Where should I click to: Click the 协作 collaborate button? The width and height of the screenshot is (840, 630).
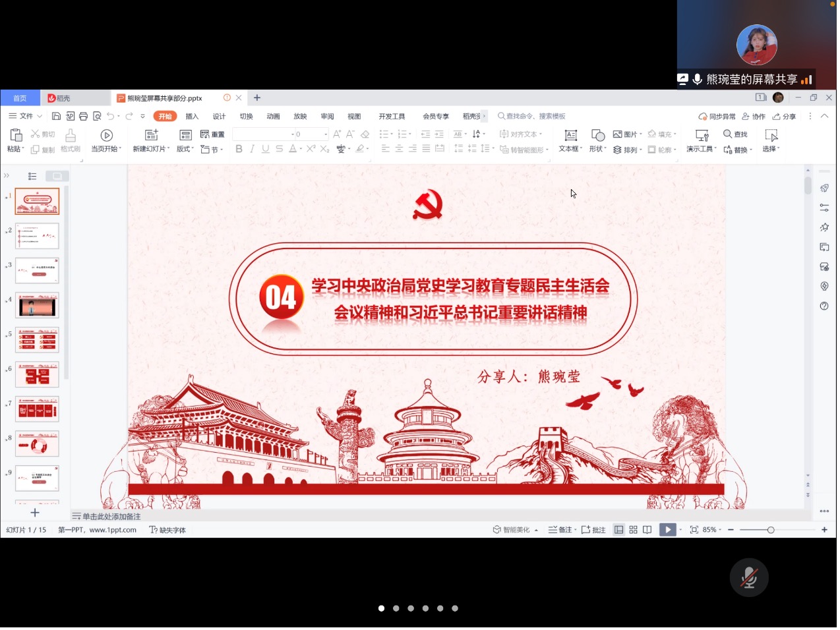click(754, 117)
